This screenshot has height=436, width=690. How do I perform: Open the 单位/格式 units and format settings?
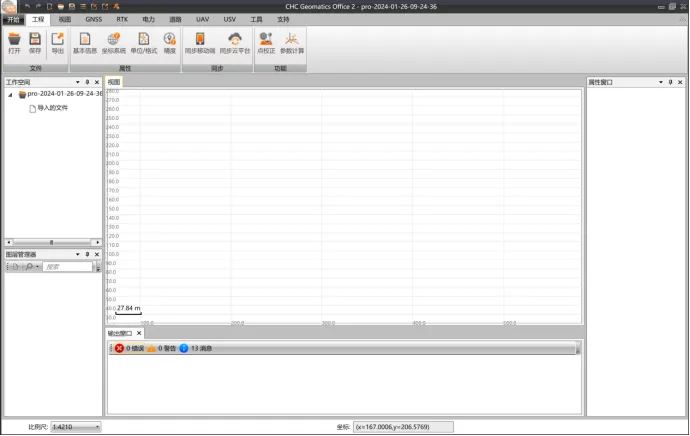[143, 43]
